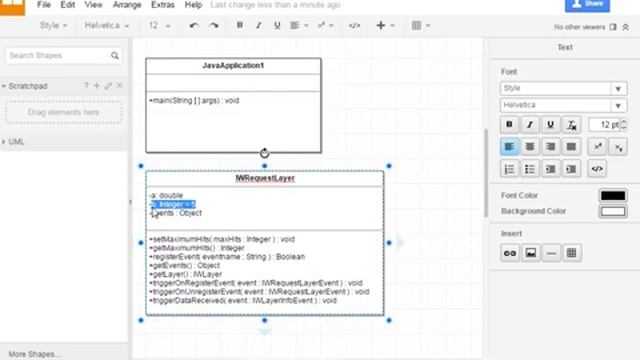Click the search magnifier in Search Shapes
Image resolution: width=640 pixels, height=360 pixels.
[x=115, y=55]
